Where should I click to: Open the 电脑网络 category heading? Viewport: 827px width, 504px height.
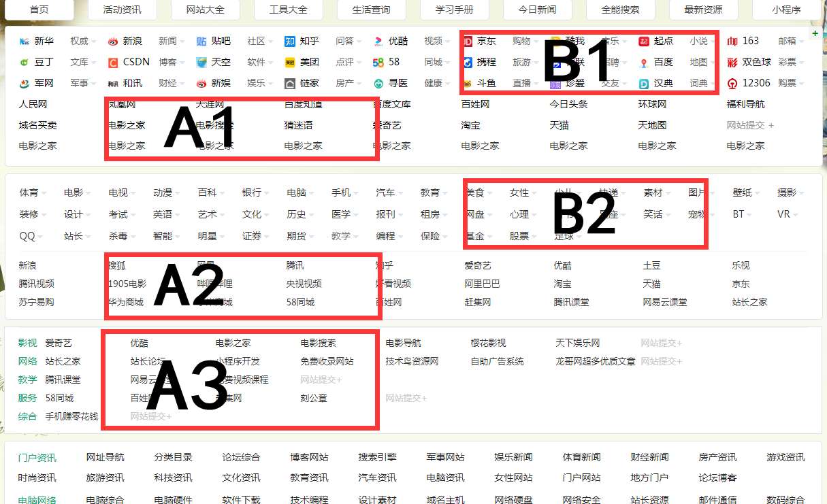37,500
